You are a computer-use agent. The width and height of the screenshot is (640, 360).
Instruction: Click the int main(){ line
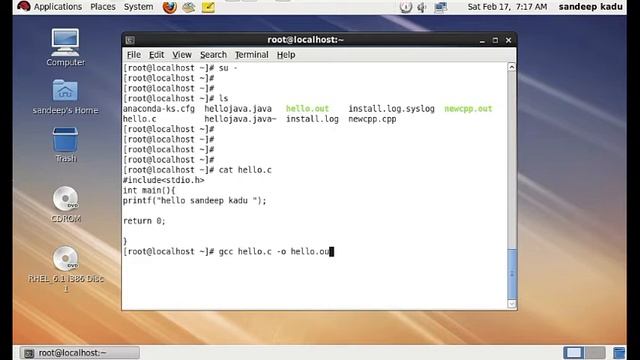pos(149,190)
